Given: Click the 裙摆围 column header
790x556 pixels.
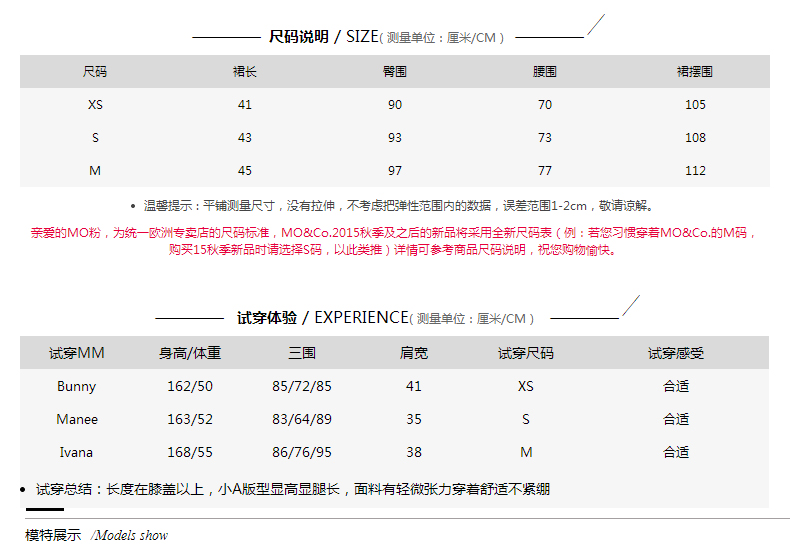Looking at the screenshot, I should pos(695,72).
